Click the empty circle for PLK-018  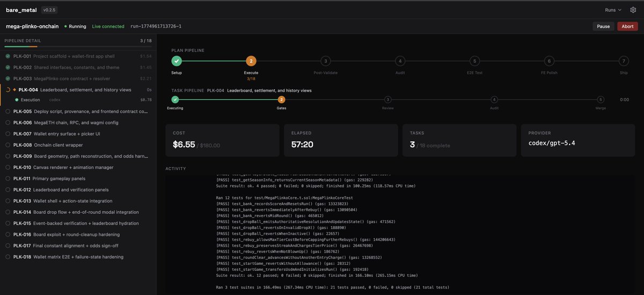click(8, 257)
